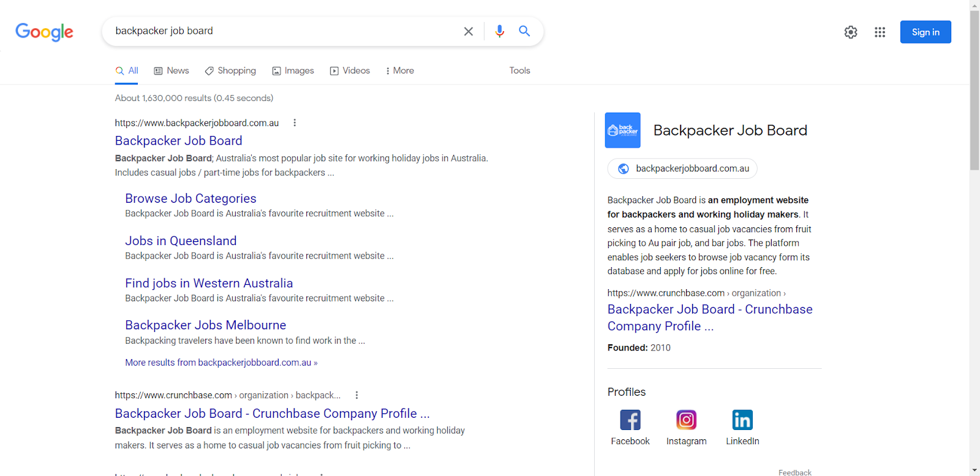Click the 'Profiles' section heading
This screenshot has width=980, height=476.
(x=627, y=392)
